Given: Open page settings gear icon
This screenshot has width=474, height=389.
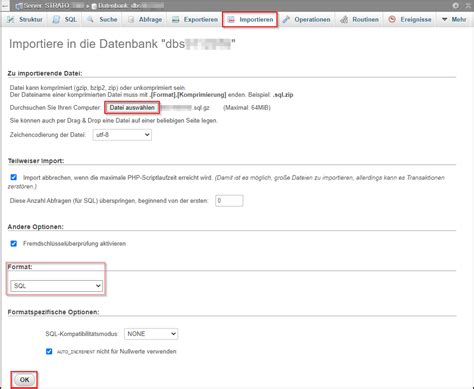Looking at the screenshot, I should 456,5.
